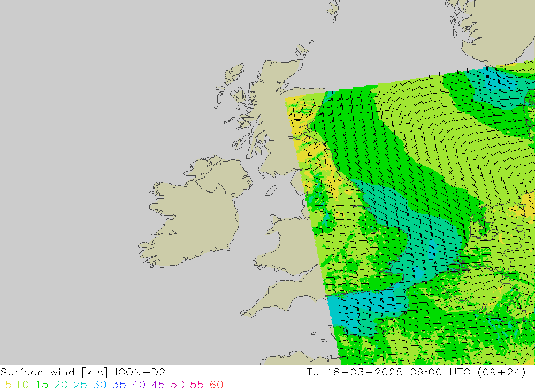Click the (09+24) forecast run label
535x392 pixels.
coord(502,372)
